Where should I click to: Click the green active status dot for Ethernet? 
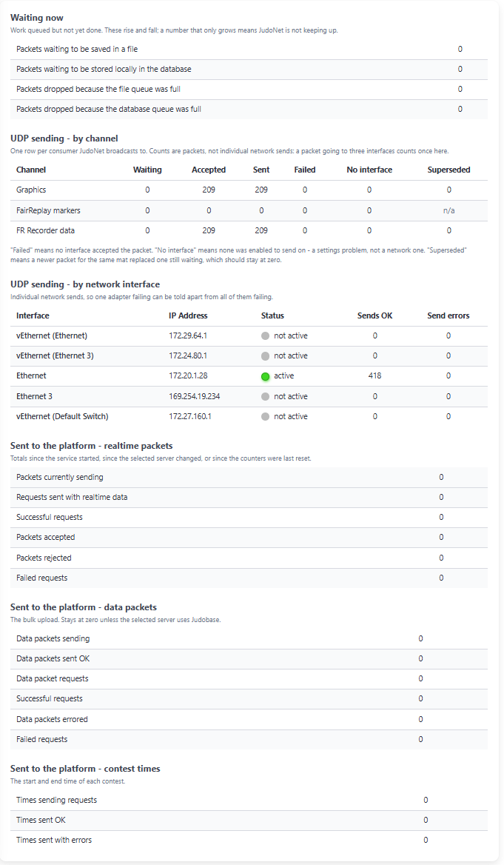(x=265, y=376)
